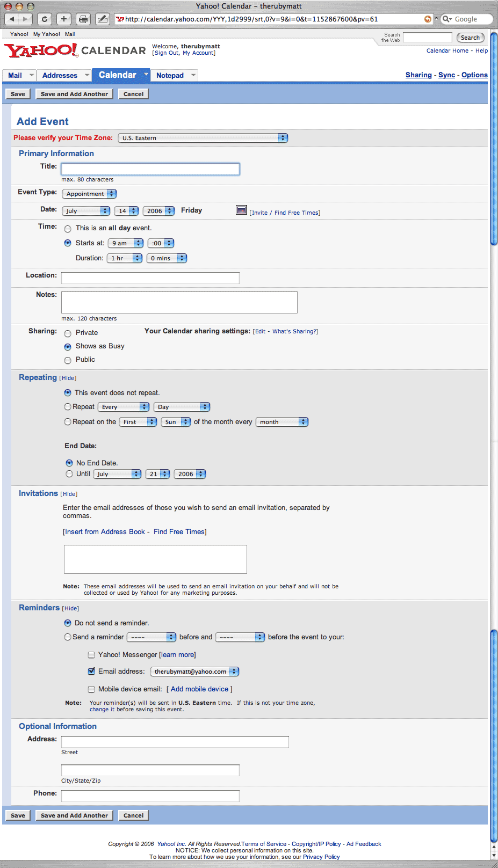Open the Duration minutes dropdown
The height and width of the screenshot is (868, 498).
[167, 258]
